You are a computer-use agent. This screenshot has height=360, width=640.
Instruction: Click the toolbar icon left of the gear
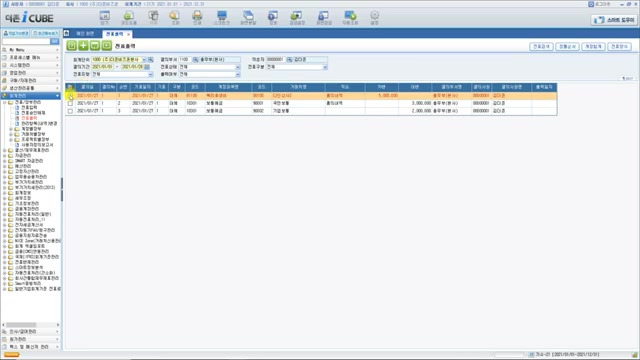pyautogui.click(x=350, y=17)
